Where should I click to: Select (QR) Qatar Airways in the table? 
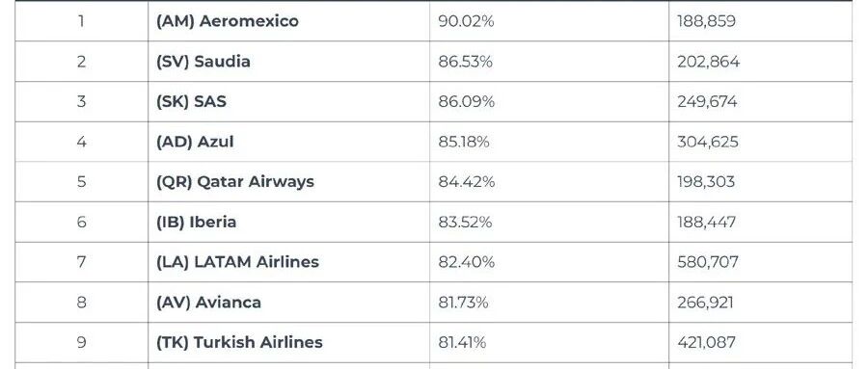234,182
